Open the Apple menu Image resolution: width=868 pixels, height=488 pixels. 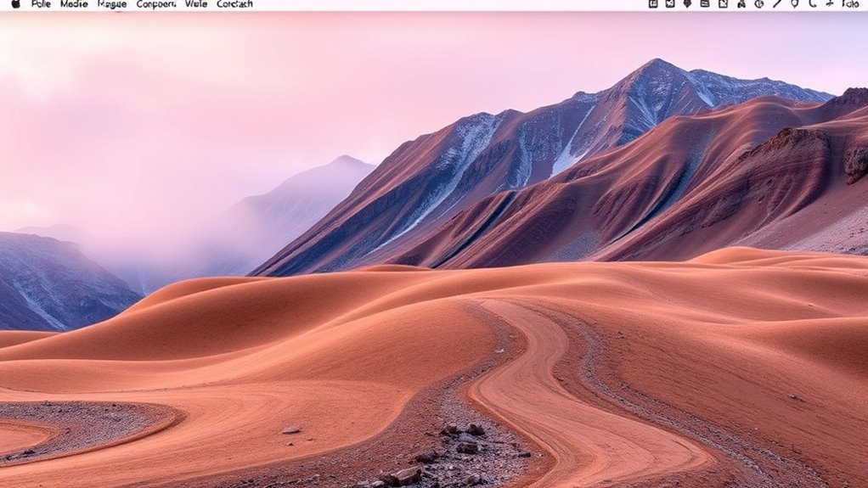pos(15,4)
